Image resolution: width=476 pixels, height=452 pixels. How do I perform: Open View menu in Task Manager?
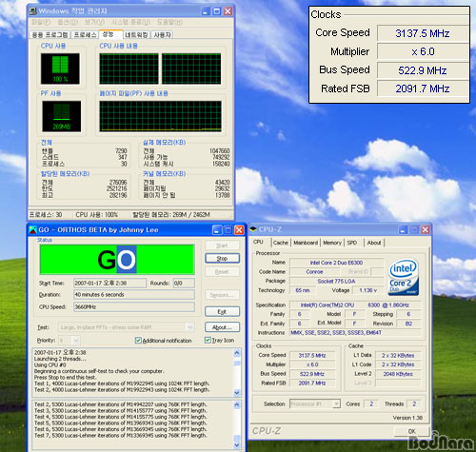pos(94,22)
